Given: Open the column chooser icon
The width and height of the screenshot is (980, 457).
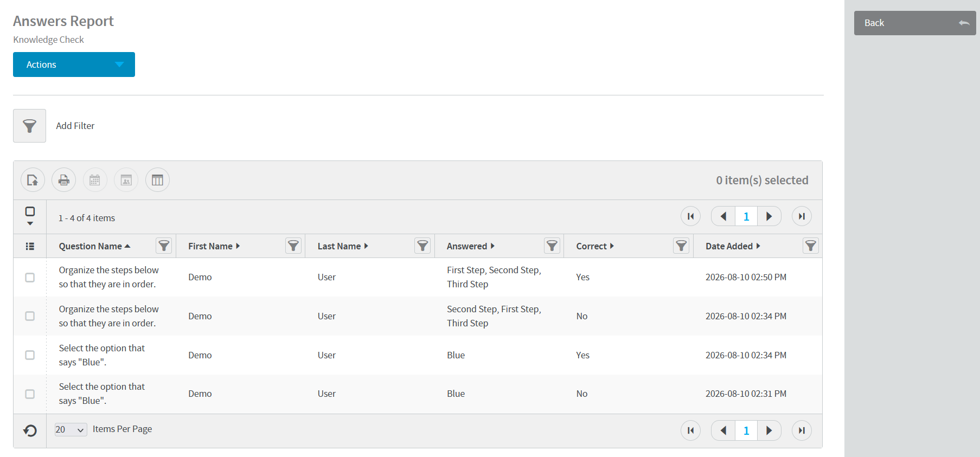Looking at the screenshot, I should click(x=157, y=180).
